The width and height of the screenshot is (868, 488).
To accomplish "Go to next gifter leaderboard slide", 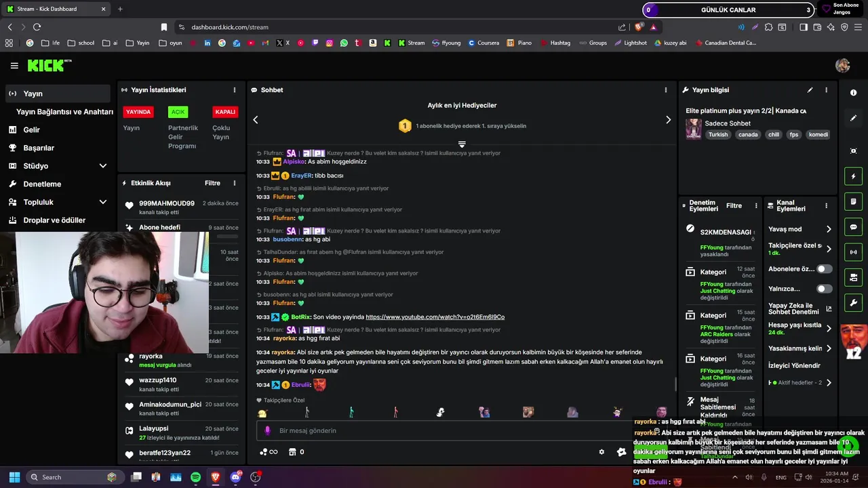I will click(668, 120).
